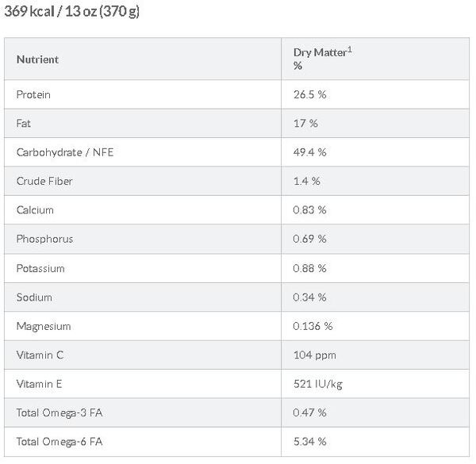Click the 26.5 % protein value
Image resolution: width=476 pixels, height=464 pixels.
[x=309, y=94]
